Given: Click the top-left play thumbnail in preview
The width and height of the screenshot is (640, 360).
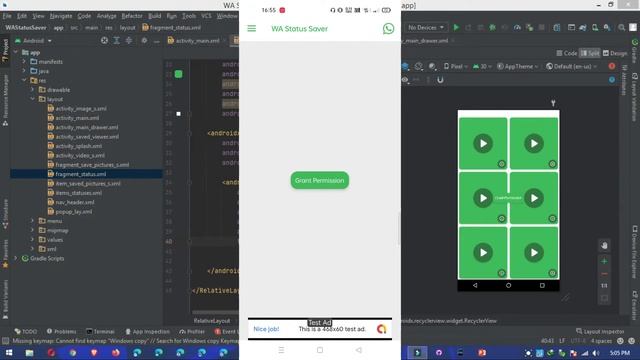Looking at the screenshot, I should click(483, 143).
